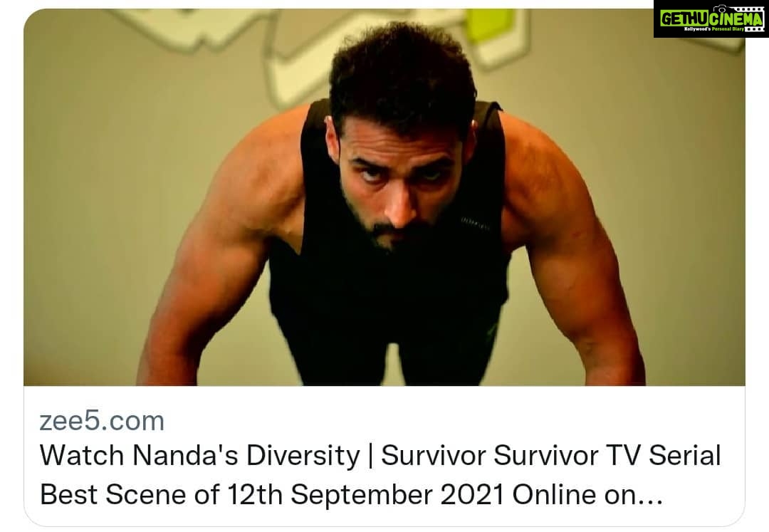Viewport: 769px width, 532px height.
Task: Click the 'Survivor Survivor TV Serial' text
Action: [x=550, y=455]
